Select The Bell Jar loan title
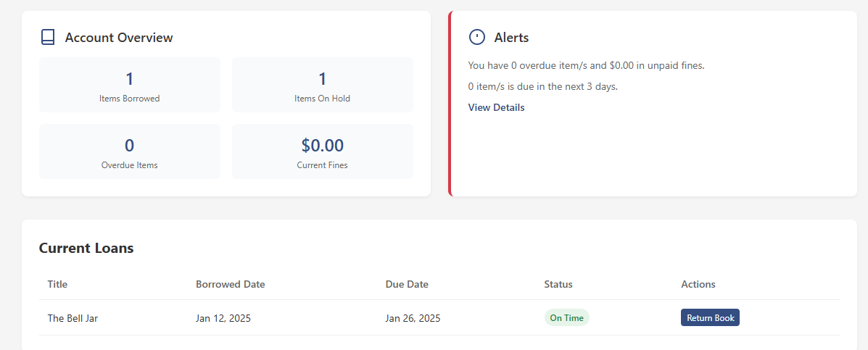This screenshot has height=350, width=868. click(x=73, y=318)
